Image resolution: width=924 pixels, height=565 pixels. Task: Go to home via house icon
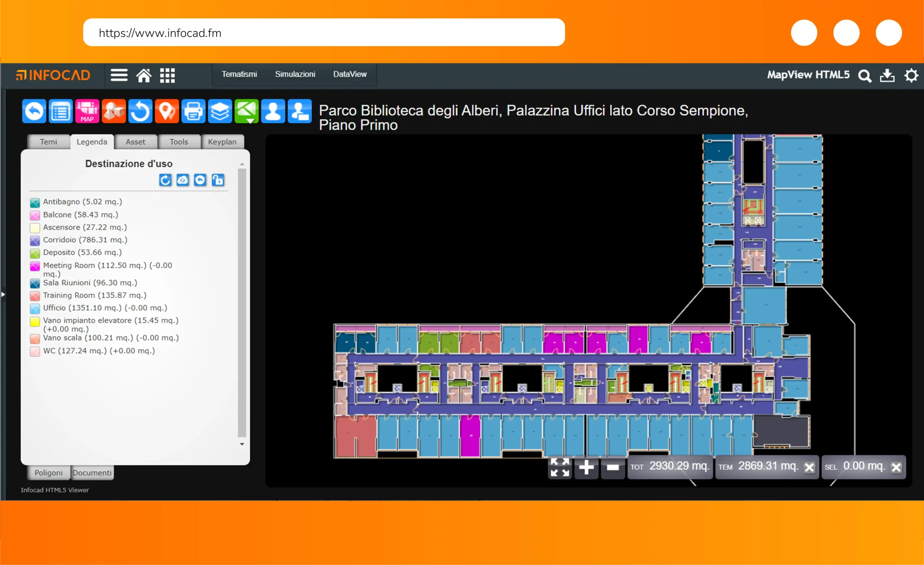click(x=144, y=75)
